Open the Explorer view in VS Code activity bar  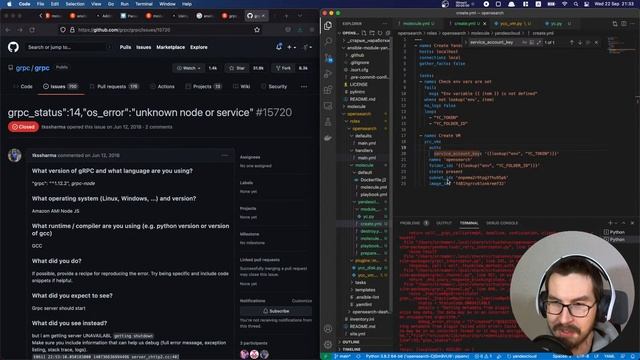click(x=328, y=26)
